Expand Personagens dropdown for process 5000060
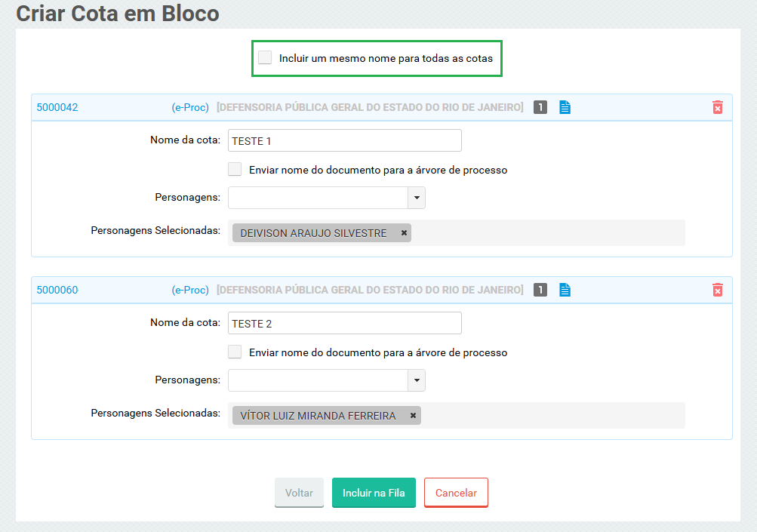Viewport: 757px width, 532px height. (417, 380)
